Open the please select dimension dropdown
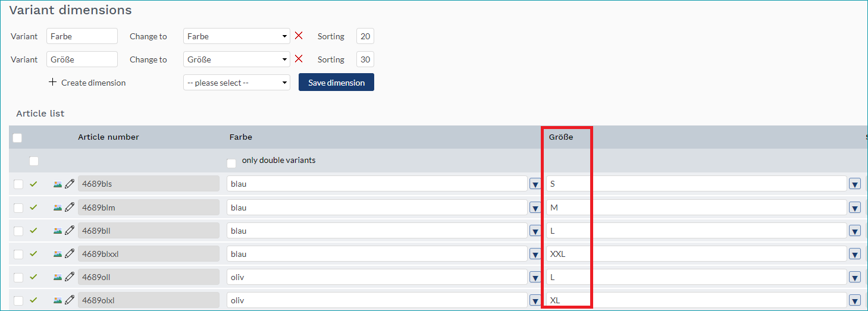This screenshot has height=311, width=868. pyautogui.click(x=237, y=82)
